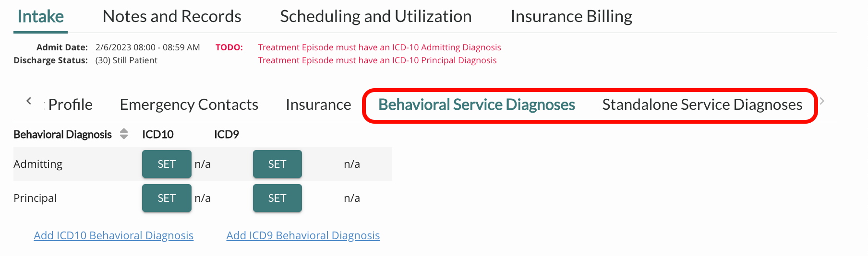
Task: Select Behavioral Service Diagnoses tab
Action: click(477, 105)
